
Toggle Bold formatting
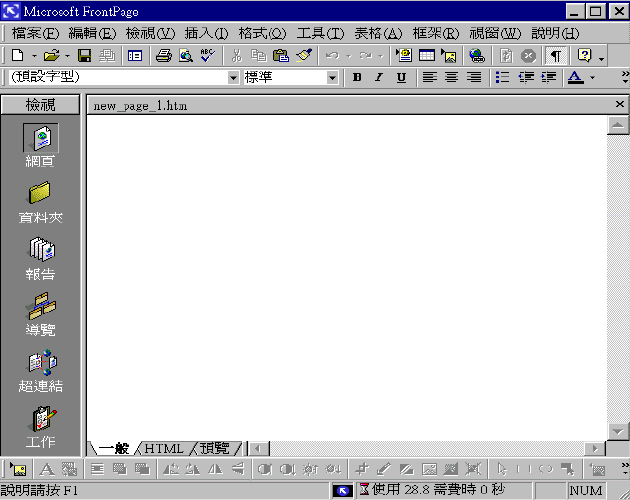click(357, 77)
